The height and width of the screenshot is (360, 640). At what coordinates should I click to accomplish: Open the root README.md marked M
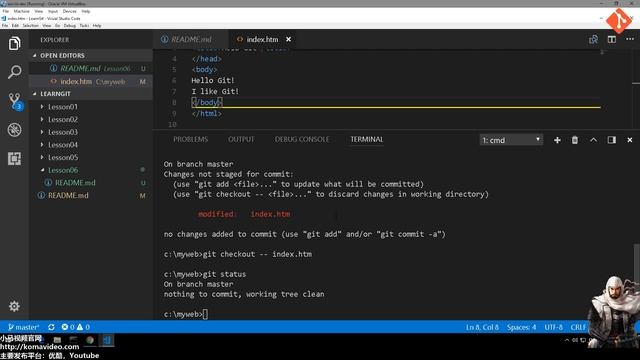coord(91,195)
